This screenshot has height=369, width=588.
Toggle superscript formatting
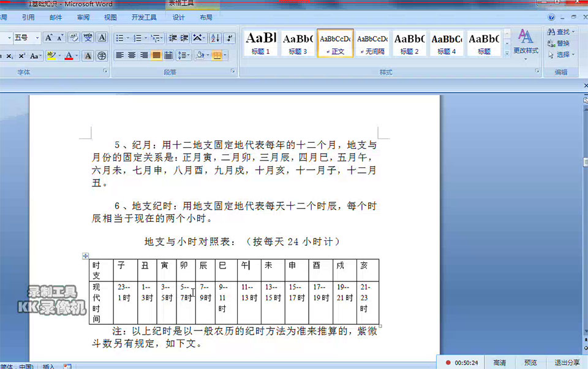[22, 56]
